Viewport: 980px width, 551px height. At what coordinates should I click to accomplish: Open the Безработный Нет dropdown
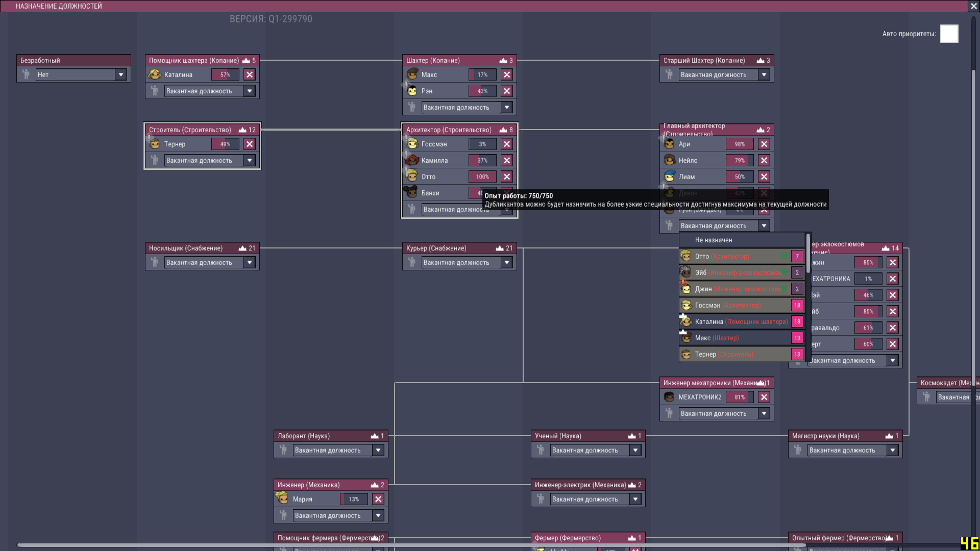pos(121,74)
